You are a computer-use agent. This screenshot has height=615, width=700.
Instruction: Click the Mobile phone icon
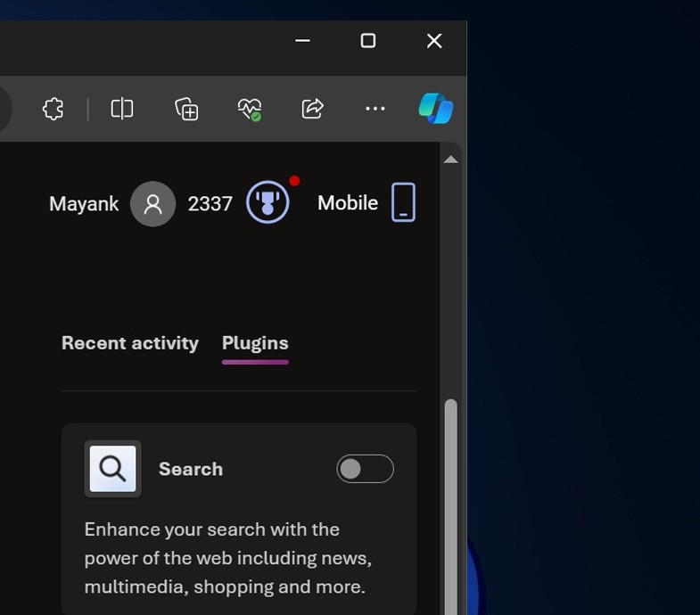(x=404, y=202)
